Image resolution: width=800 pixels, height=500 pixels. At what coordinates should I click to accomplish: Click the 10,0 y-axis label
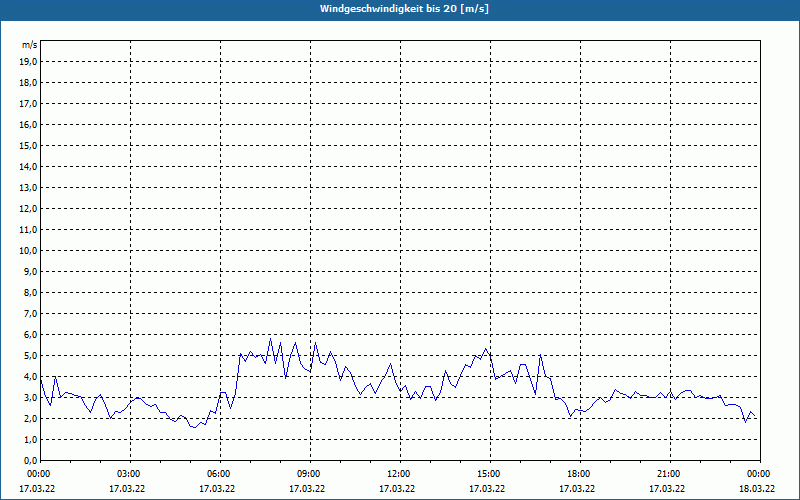[29, 251]
